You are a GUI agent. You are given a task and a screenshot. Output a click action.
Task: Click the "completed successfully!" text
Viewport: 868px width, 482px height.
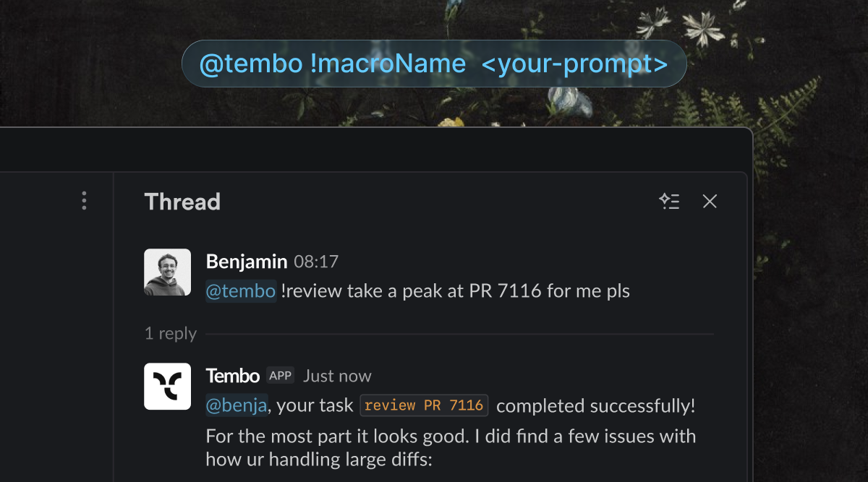coord(595,405)
